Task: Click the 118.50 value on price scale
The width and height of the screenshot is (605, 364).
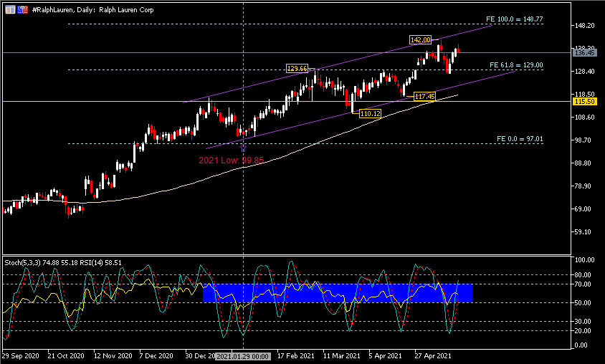Action: pos(584,94)
